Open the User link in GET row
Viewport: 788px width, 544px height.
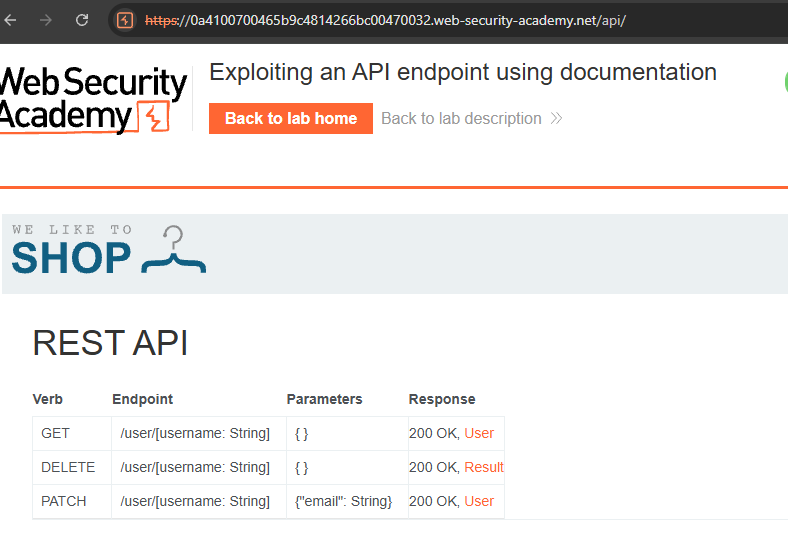click(479, 433)
